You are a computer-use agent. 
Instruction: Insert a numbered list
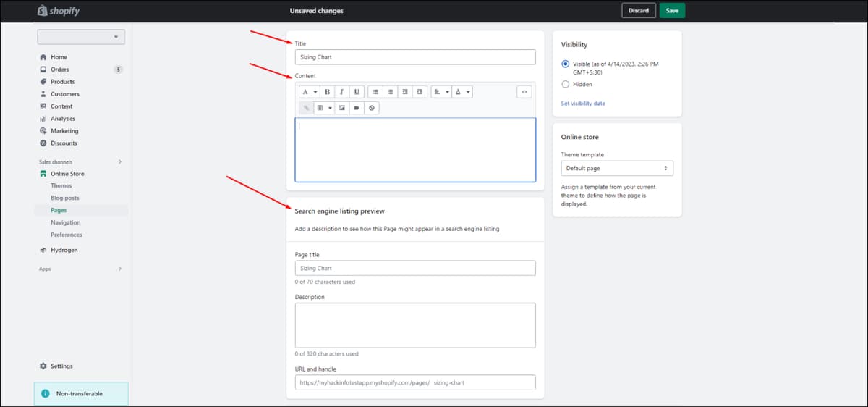coord(390,92)
